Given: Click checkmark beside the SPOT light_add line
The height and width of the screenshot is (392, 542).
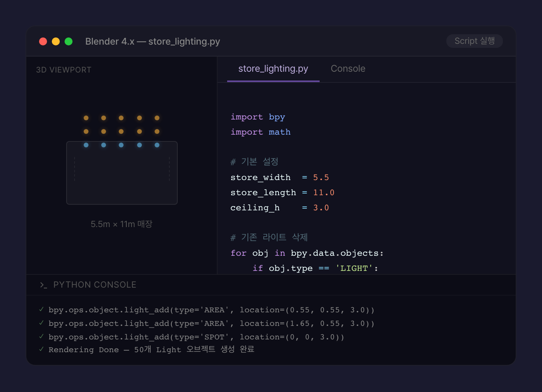Looking at the screenshot, I should click(41, 337).
